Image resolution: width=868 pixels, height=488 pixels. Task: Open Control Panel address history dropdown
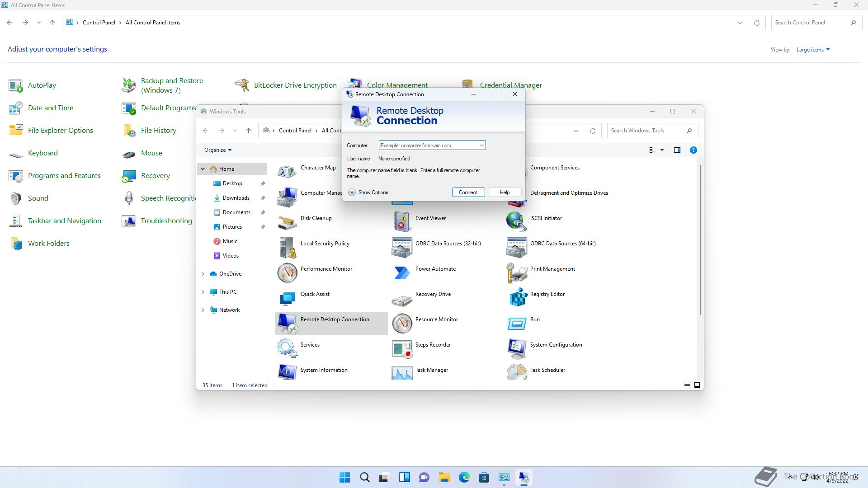pyautogui.click(x=740, y=23)
